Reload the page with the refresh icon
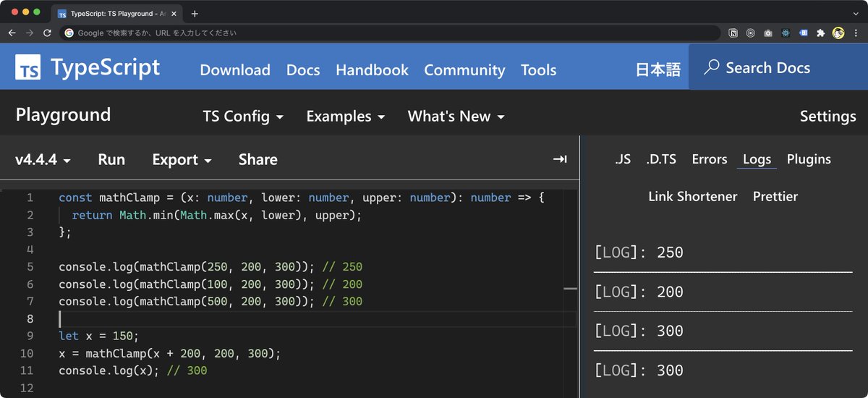868x398 pixels. click(48, 33)
